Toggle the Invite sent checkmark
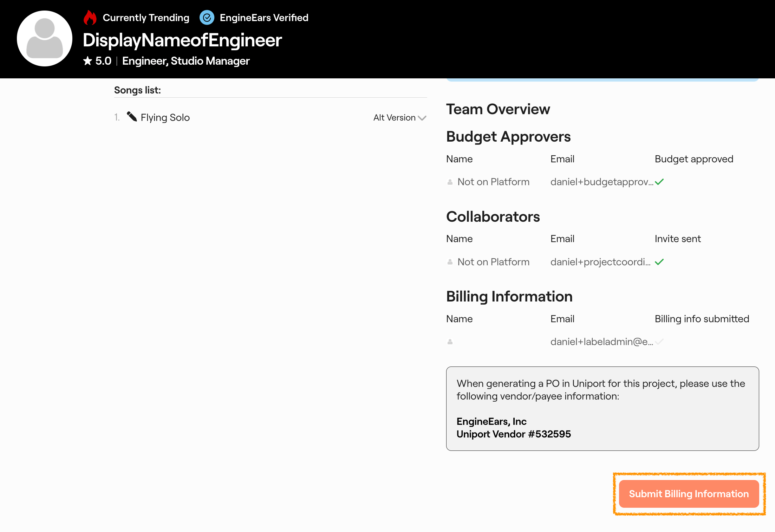This screenshot has width=775, height=532. pos(660,261)
